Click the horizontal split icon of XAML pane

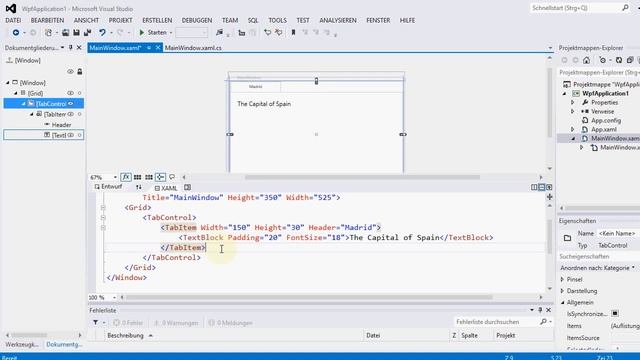(542, 187)
